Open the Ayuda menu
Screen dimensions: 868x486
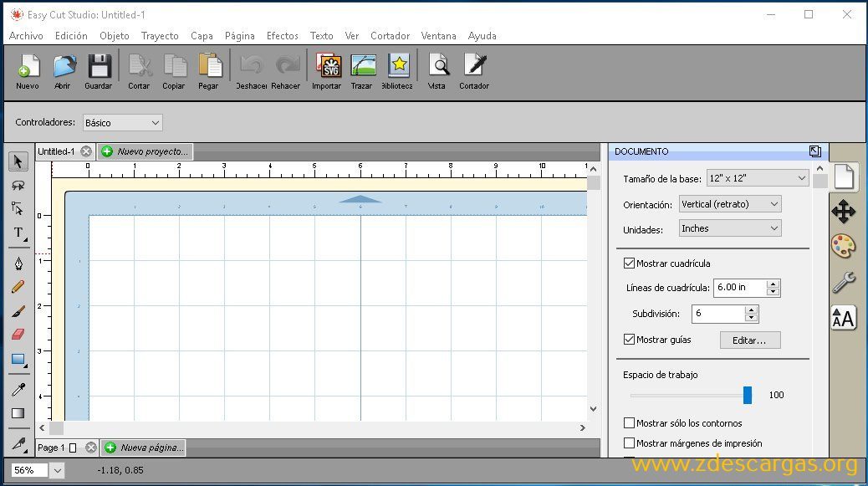tap(482, 36)
